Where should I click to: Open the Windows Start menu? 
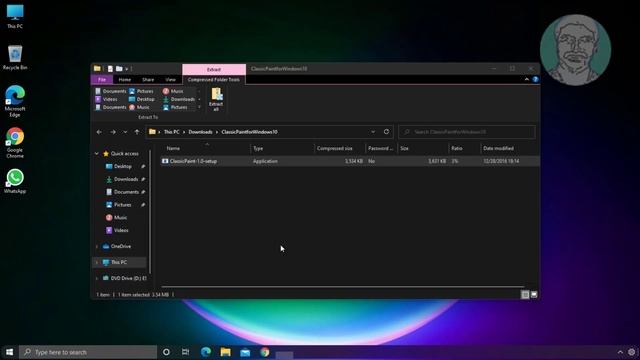[9, 352]
